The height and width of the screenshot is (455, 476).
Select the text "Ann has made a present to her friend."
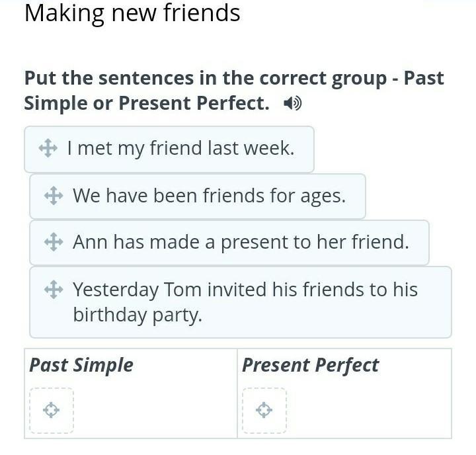click(241, 242)
